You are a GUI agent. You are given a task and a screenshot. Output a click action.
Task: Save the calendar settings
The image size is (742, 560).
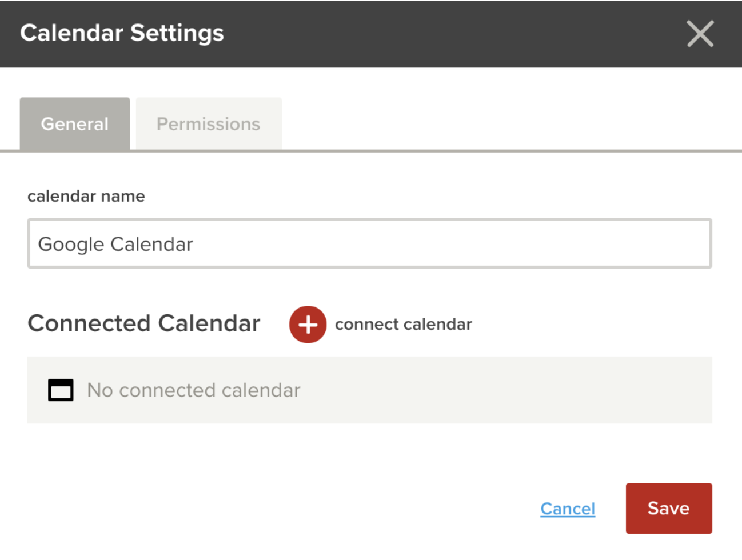(x=669, y=509)
